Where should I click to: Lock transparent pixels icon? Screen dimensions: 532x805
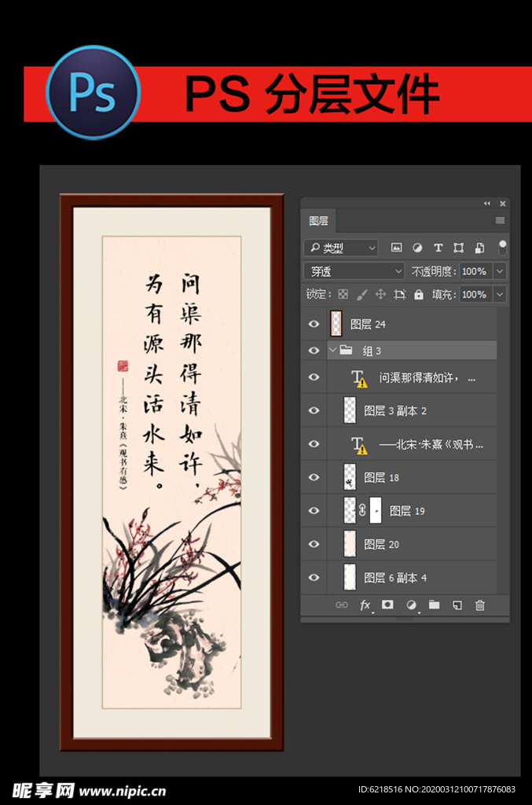click(x=343, y=294)
